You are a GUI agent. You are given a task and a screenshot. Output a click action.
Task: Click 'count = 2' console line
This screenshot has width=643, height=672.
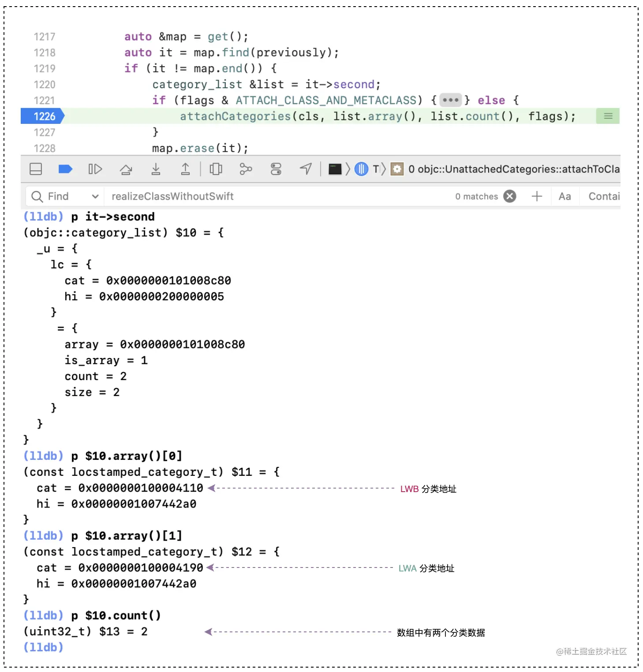click(x=95, y=377)
